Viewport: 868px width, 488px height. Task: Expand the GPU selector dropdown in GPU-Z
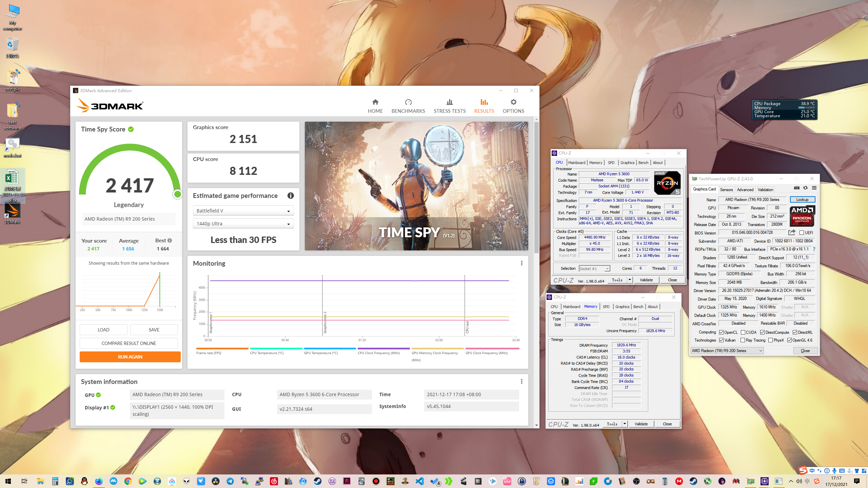(x=727, y=351)
